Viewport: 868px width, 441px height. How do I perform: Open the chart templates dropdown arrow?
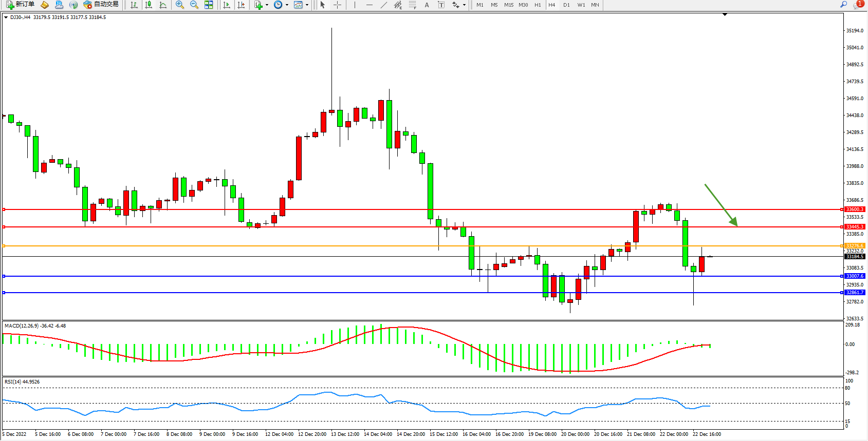coord(307,5)
